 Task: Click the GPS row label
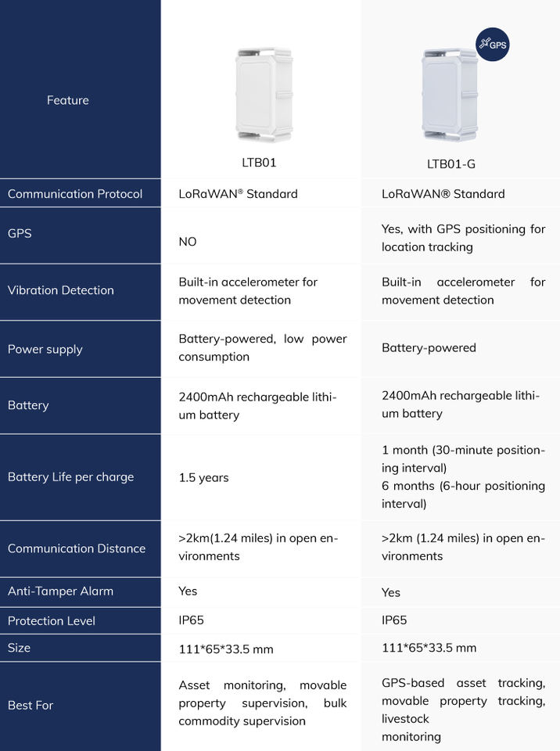point(20,233)
